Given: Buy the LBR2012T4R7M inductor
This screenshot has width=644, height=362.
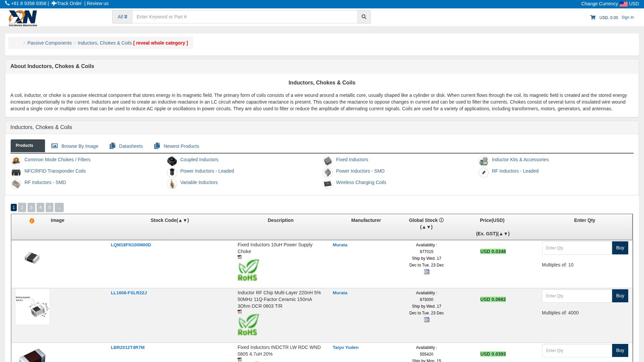Looking at the screenshot, I should click(x=620, y=351).
